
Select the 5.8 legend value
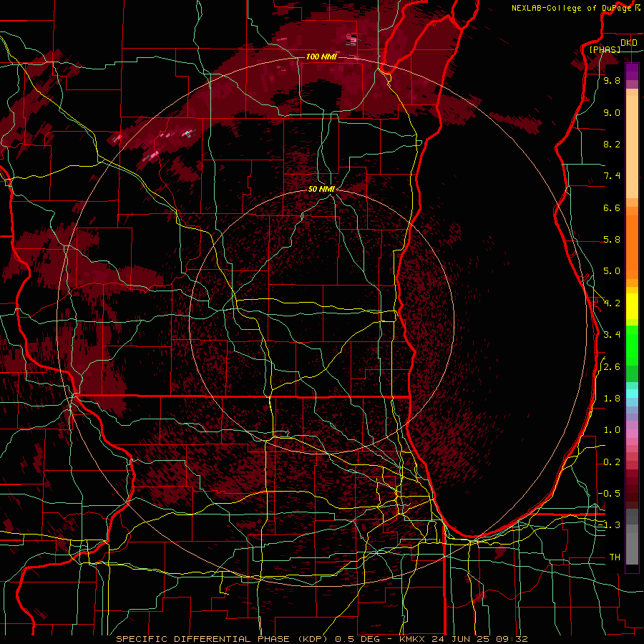(612, 240)
